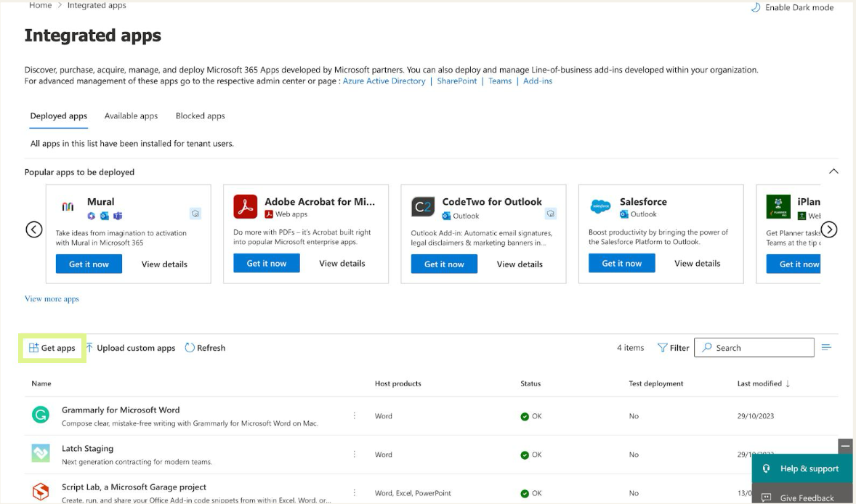Click the Search input field
Viewport: 856px width, 504px height.
(759, 348)
